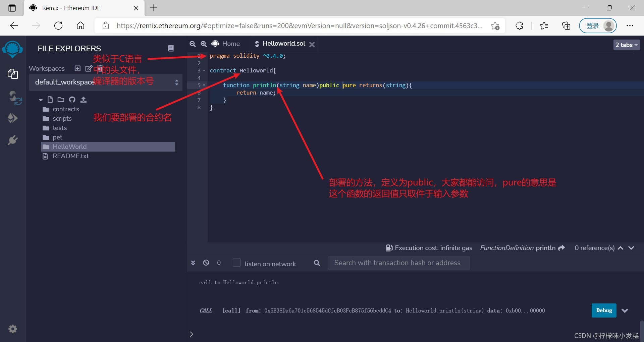Open a new browser tab
Screen dimensions: 644x342
pos(153,8)
